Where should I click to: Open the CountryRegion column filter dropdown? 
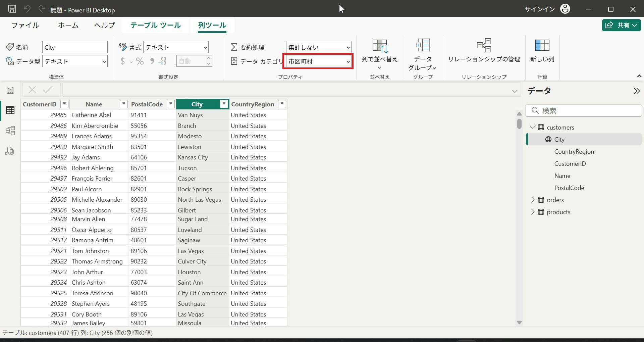click(282, 104)
